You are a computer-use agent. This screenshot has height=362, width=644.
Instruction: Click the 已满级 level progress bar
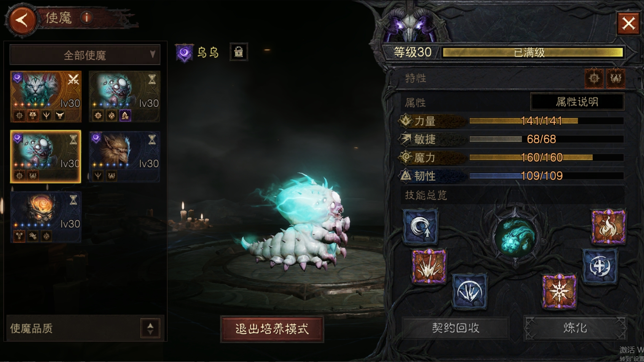tap(532, 52)
